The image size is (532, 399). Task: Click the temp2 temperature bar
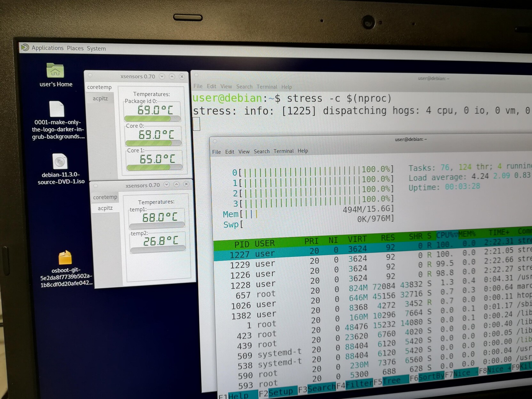158,249
